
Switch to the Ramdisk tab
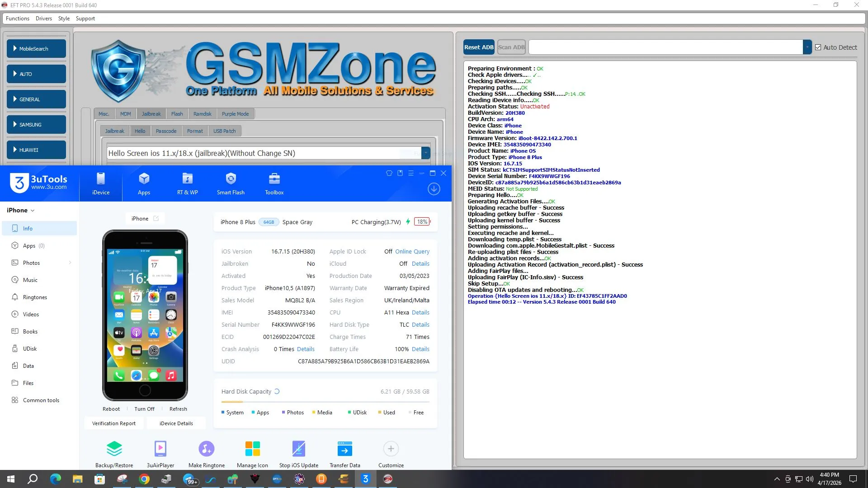click(202, 114)
